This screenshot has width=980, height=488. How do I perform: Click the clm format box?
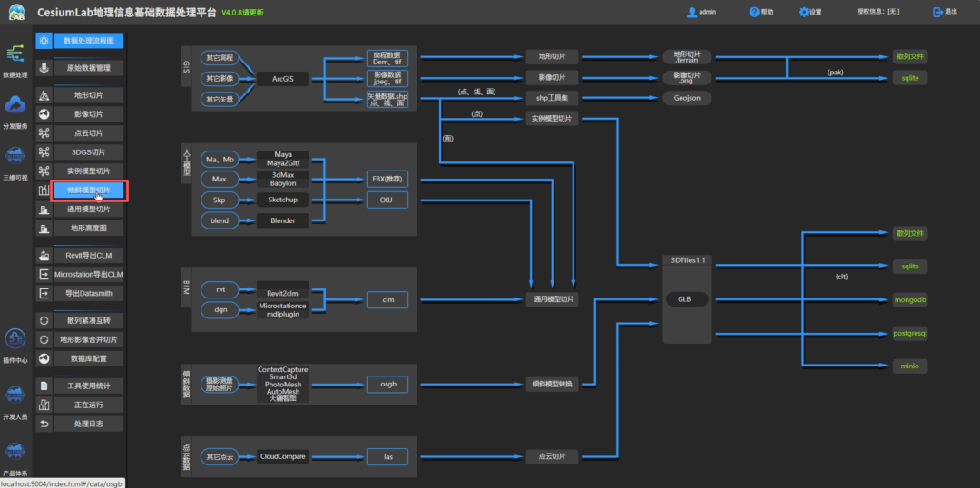tap(387, 300)
